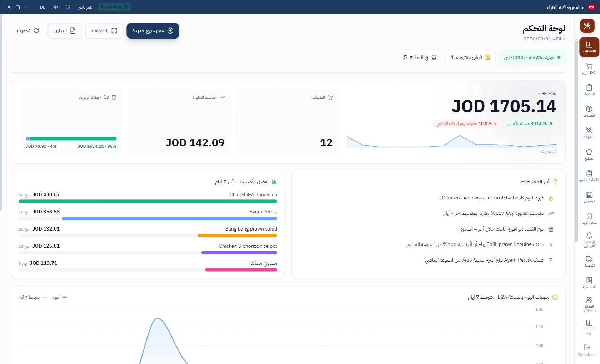
Task: Click the average invoice rose 117% insight
Action: [498, 213]
